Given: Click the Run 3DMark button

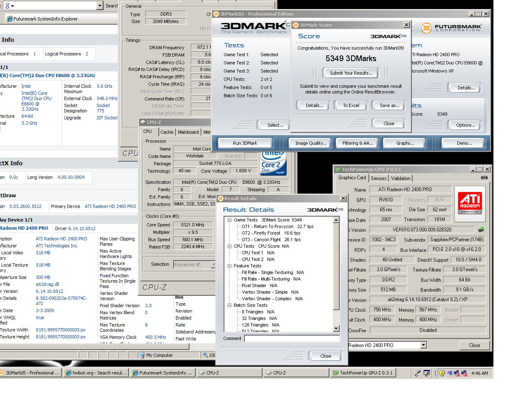Looking at the screenshot, I should [x=245, y=143].
